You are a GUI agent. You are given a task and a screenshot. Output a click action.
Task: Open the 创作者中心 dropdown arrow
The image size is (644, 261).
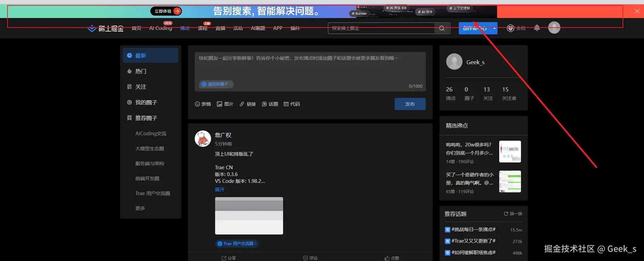(x=494, y=28)
